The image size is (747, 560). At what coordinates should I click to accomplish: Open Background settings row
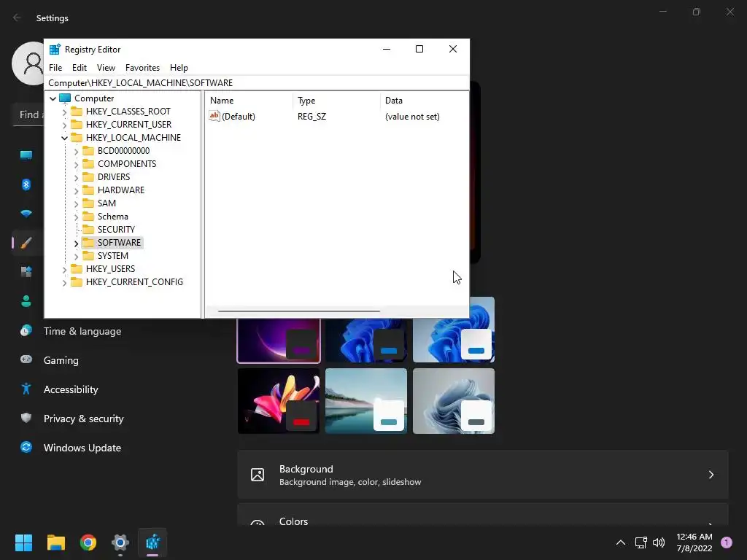point(483,475)
